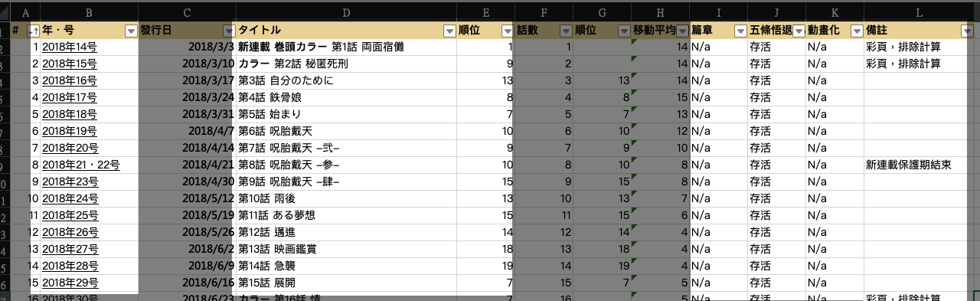This screenshot has height=301, width=980.
Task: Open filter dropdown for 話数 column
Action: pyautogui.click(x=565, y=31)
